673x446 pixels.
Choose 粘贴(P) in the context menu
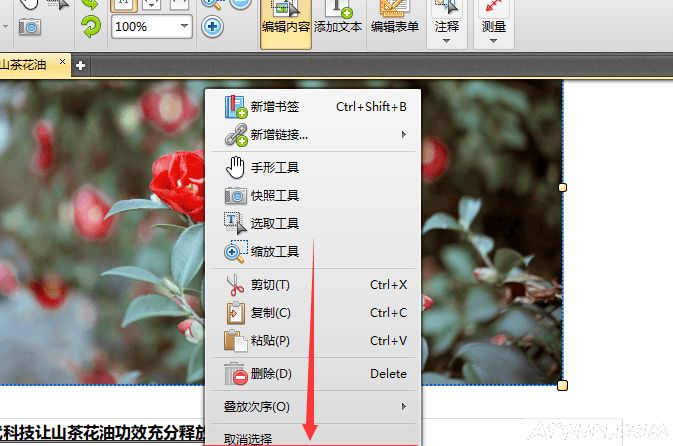point(314,341)
